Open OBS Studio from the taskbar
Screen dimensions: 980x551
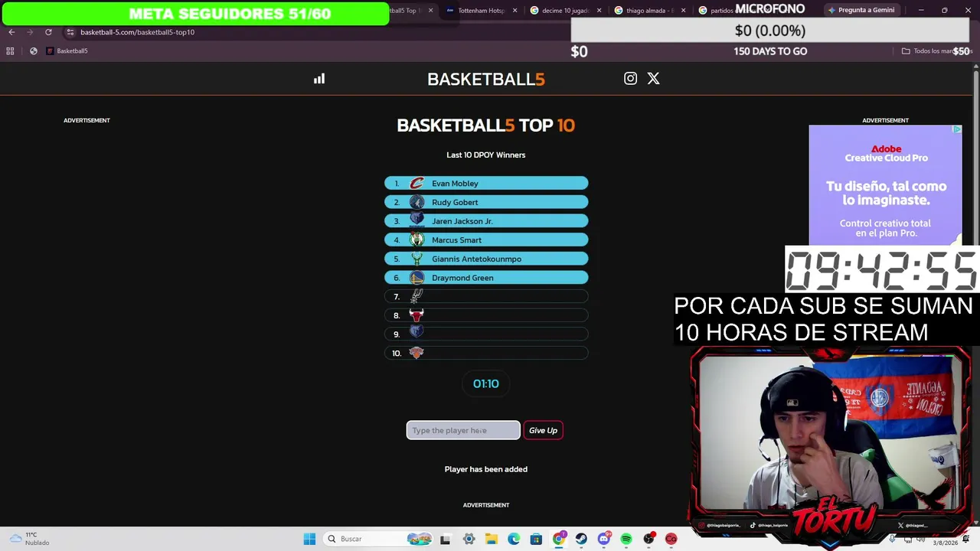649,539
